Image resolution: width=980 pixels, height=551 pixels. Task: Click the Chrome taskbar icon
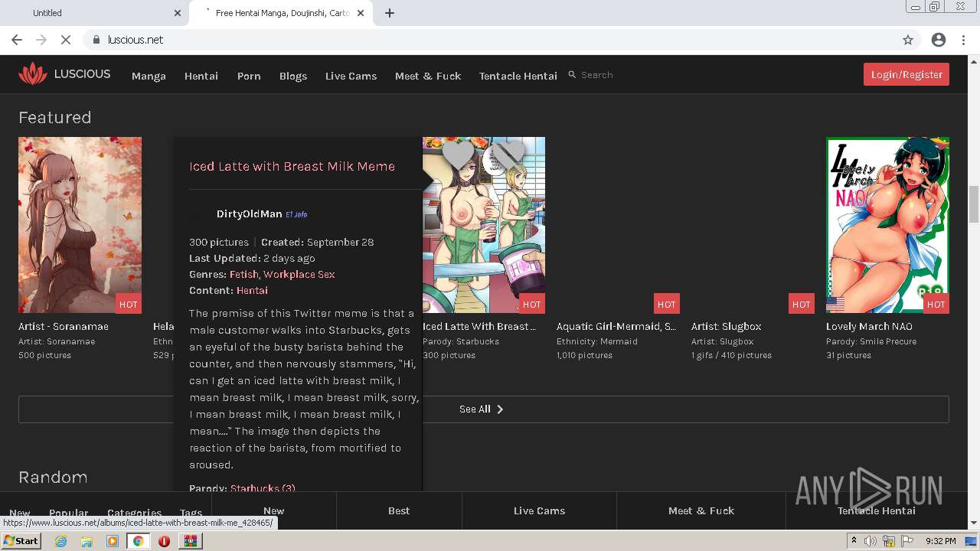138,541
